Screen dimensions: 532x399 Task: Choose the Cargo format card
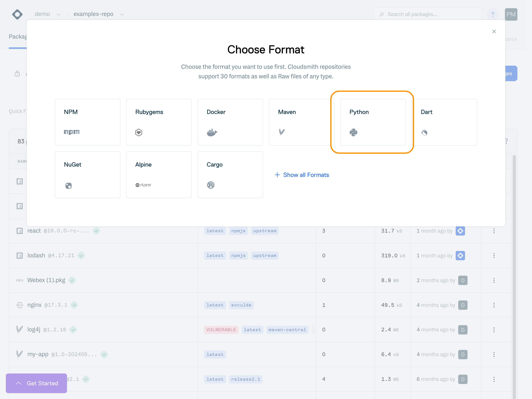point(230,175)
